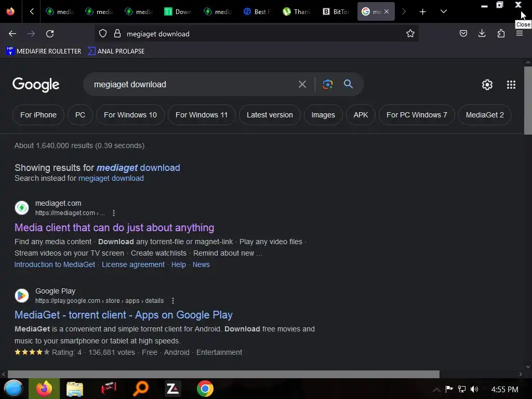Select the 'For PC Windows 7' chip
This screenshot has width=532, height=399.
click(417, 115)
